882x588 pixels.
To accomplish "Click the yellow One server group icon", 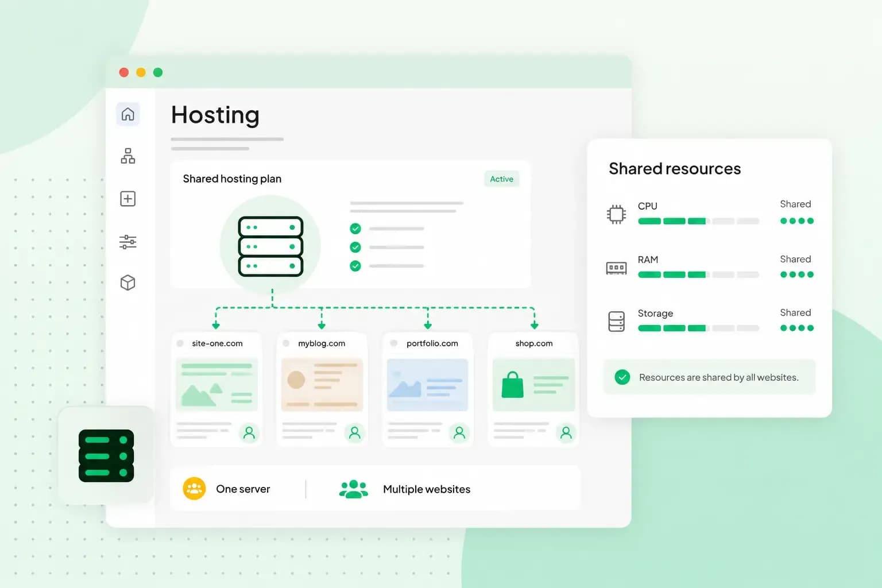I will pos(194,489).
